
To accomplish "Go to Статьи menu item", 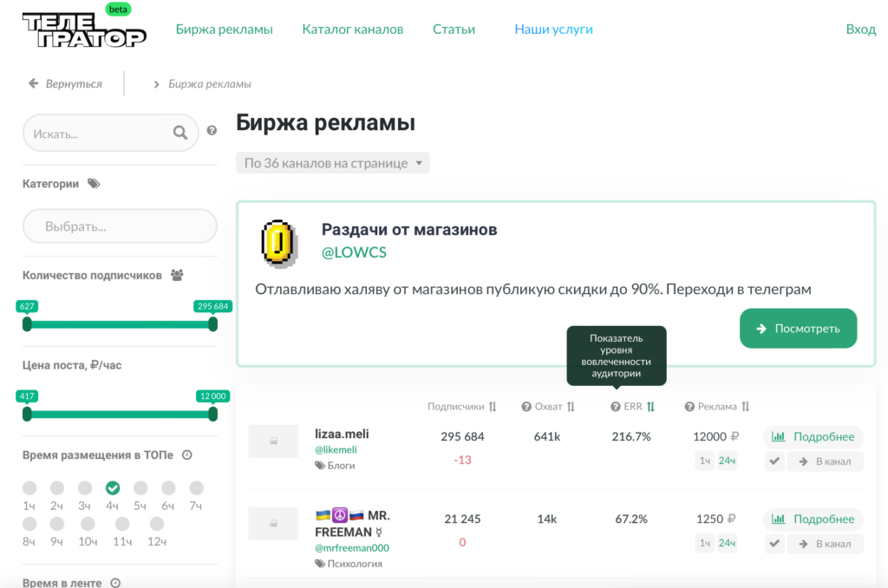I will pos(454,29).
